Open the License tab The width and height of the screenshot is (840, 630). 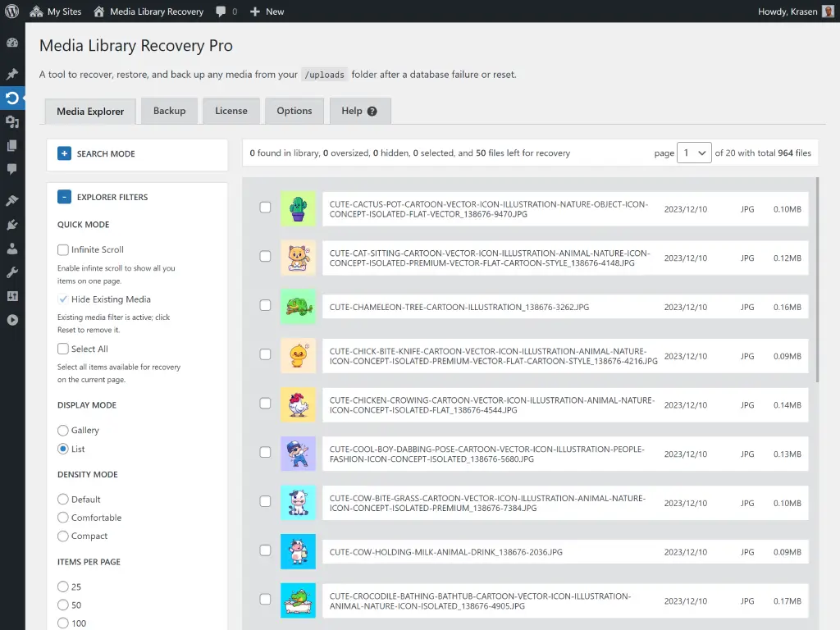[x=232, y=110]
